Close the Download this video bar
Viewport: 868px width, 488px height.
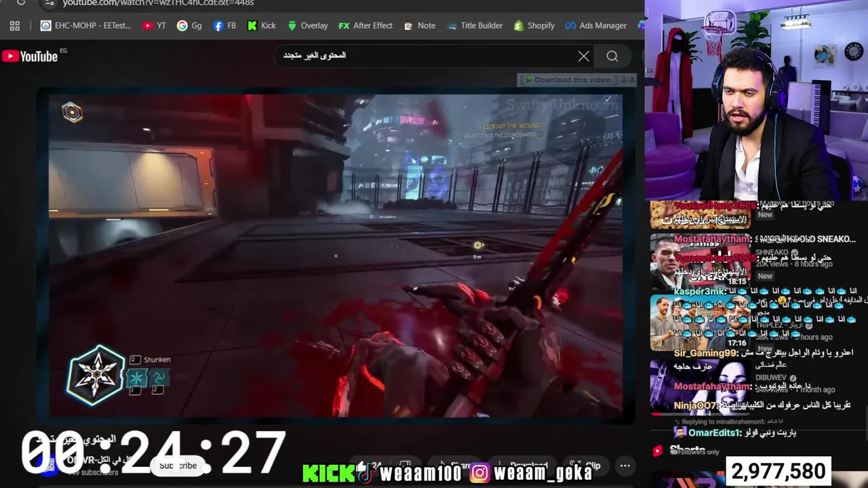tap(631, 80)
